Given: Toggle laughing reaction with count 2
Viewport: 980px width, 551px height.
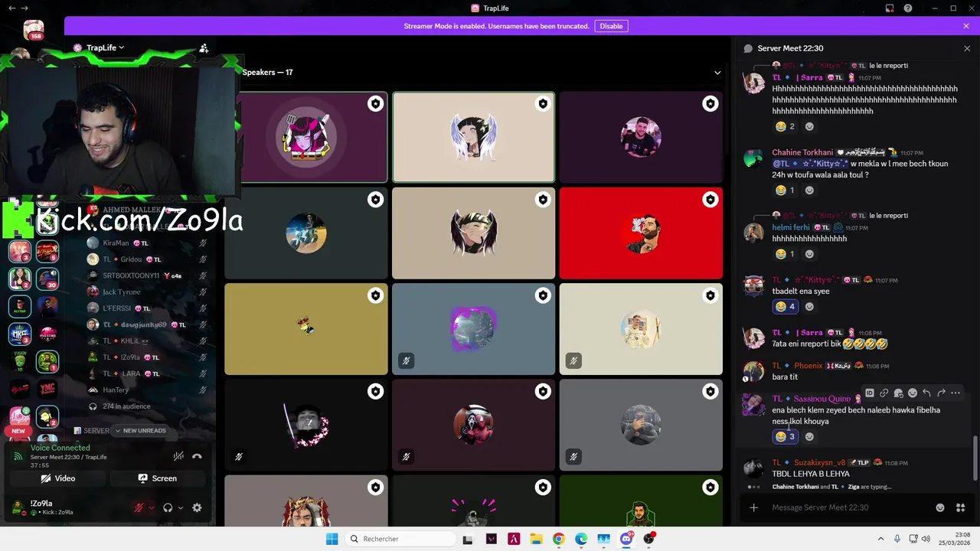Looking at the screenshot, I should [x=786, y=126].
